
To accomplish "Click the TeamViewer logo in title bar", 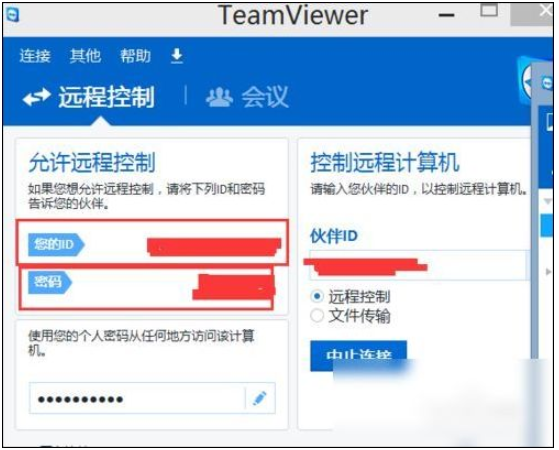I will click(x=12, y=15).
